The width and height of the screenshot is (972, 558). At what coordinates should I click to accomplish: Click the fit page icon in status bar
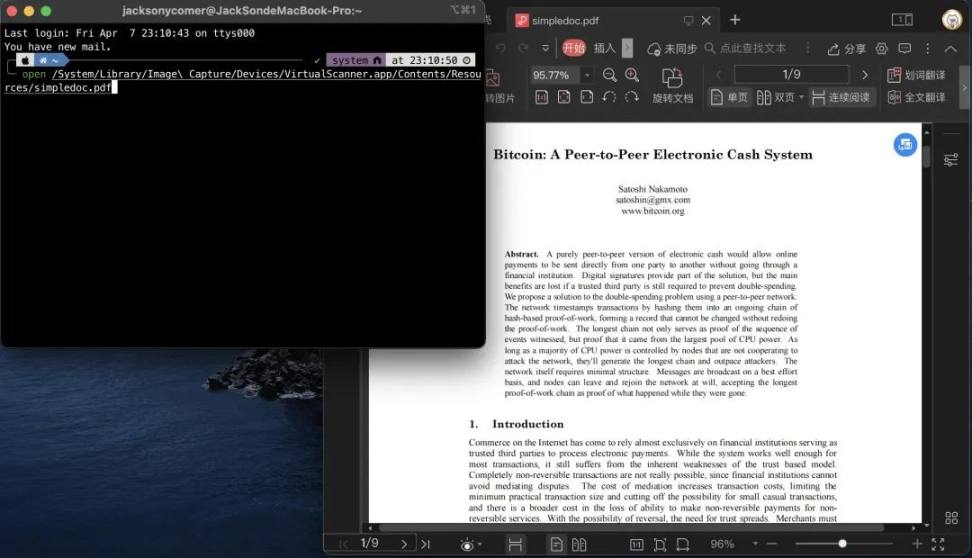(x=660, y=544)
